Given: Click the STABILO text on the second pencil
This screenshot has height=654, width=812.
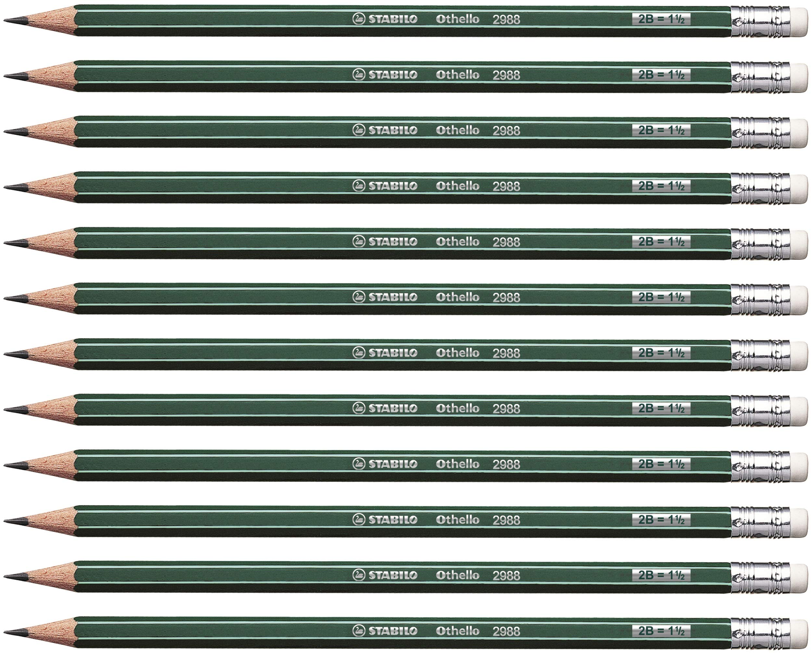Looking at the screenshot, I should point(393,75).
